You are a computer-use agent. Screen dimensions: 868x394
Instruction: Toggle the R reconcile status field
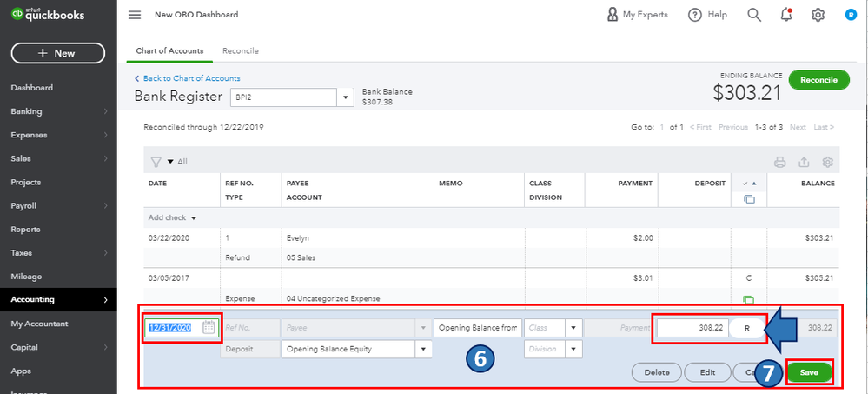747,328
